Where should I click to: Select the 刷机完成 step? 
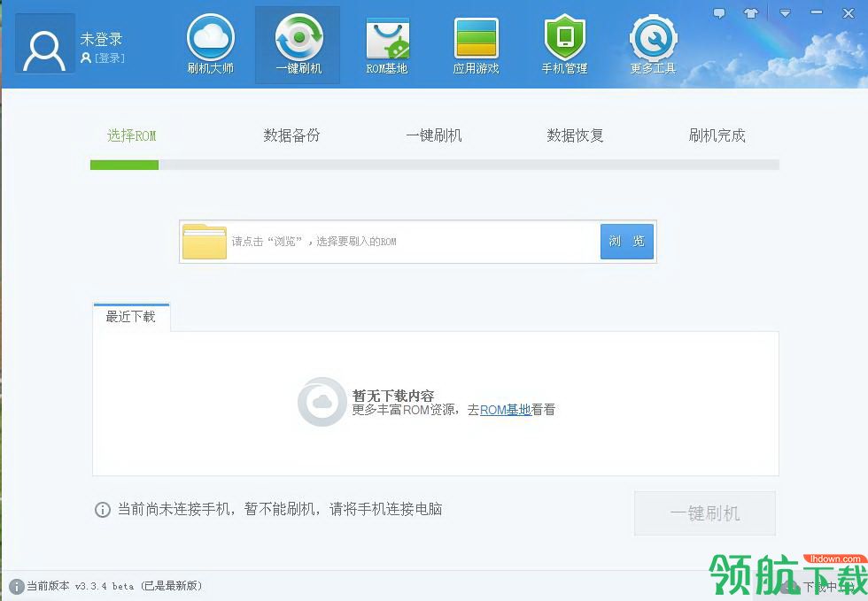pyautogui.click(x=717, y=135)
